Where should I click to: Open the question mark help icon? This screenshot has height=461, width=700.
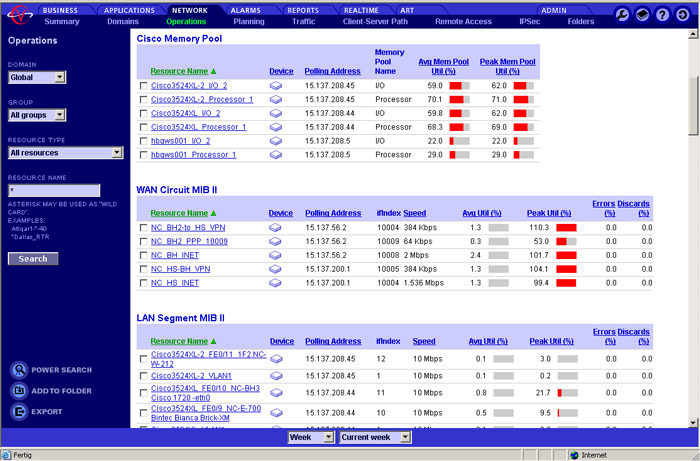[x=662, y=15]
